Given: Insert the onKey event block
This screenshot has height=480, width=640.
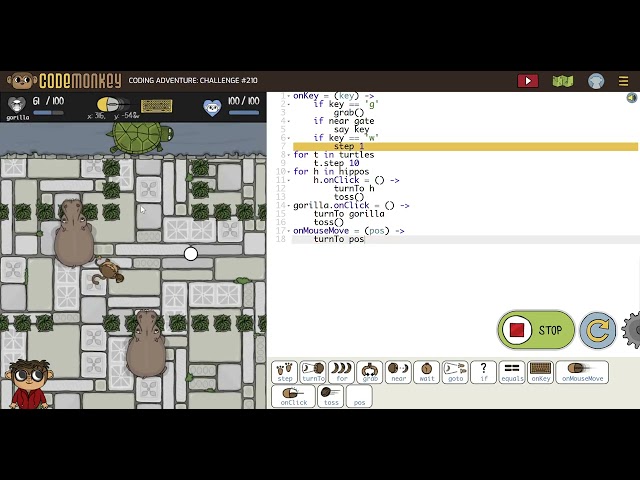Looking at the screenshot, I should coord(540,372).
